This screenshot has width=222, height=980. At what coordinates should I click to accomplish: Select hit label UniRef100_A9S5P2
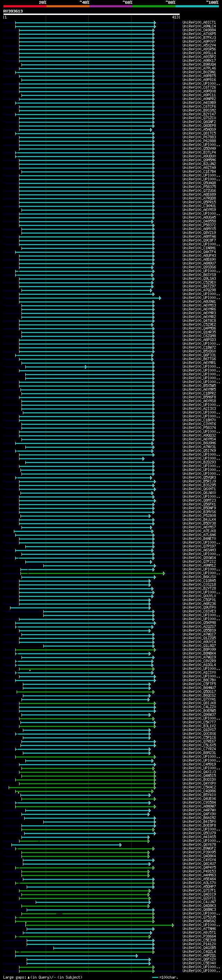[x=199, y=57]
